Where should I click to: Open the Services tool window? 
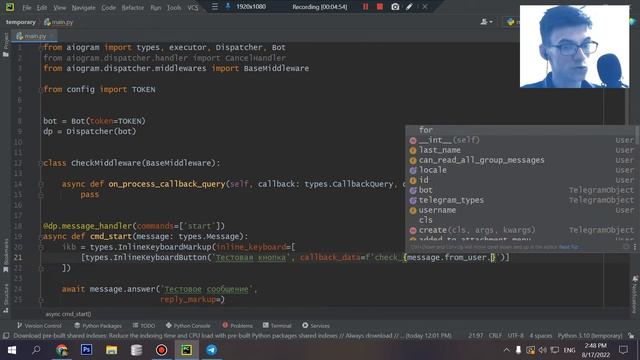pos(316,326)
